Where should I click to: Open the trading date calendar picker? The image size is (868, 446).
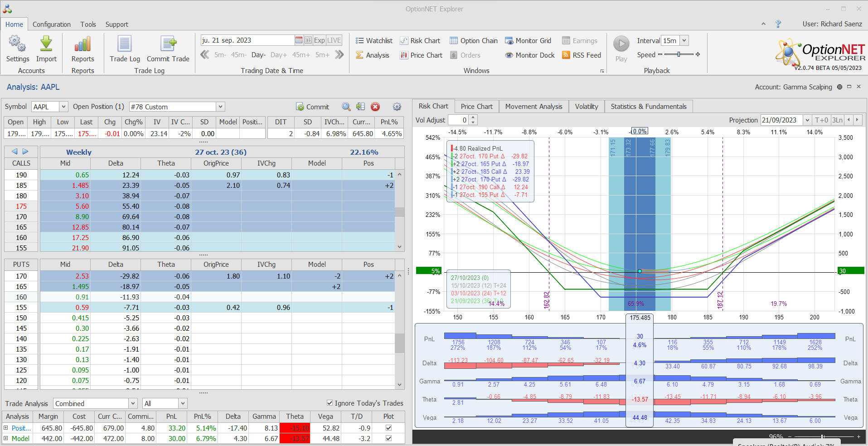(x=298, y=40)
